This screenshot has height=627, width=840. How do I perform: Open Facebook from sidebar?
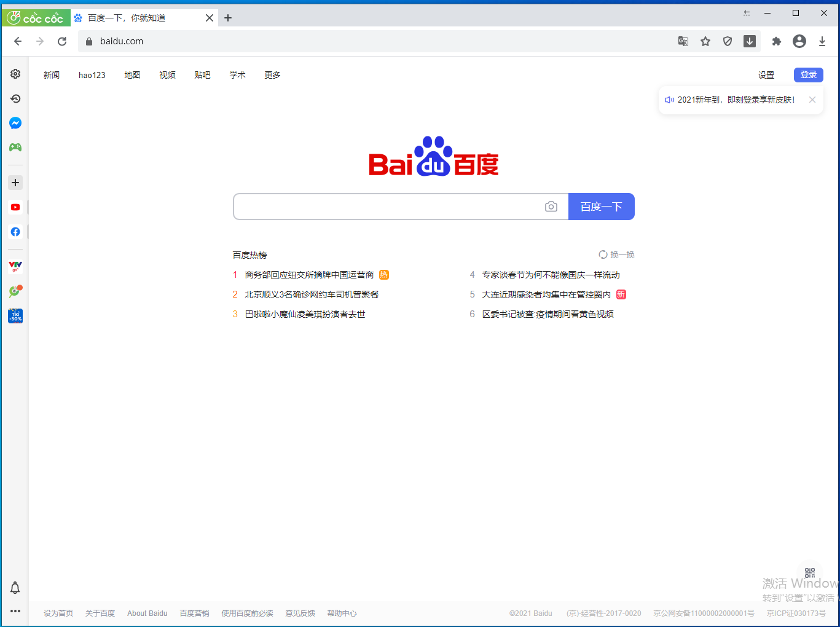15,232
